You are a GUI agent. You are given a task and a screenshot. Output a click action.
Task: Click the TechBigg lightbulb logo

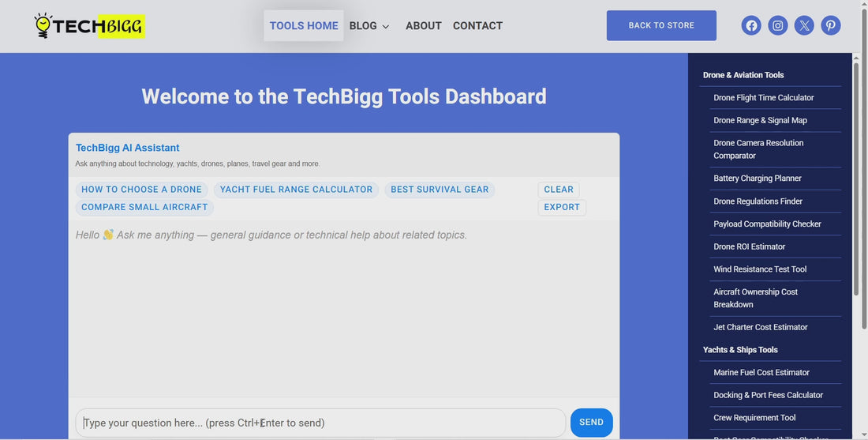click(89, 26)
